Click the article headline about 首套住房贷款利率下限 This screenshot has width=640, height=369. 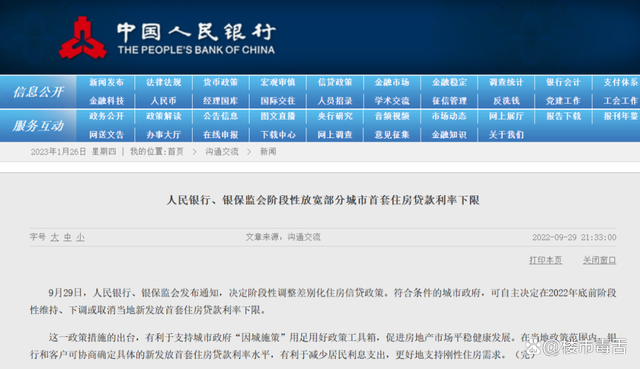pos(323,200)
